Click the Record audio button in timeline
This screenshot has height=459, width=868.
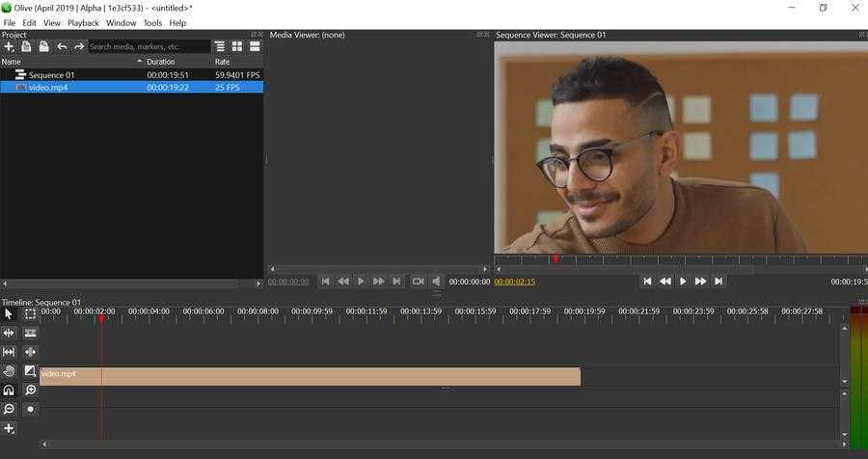[30, 409]
